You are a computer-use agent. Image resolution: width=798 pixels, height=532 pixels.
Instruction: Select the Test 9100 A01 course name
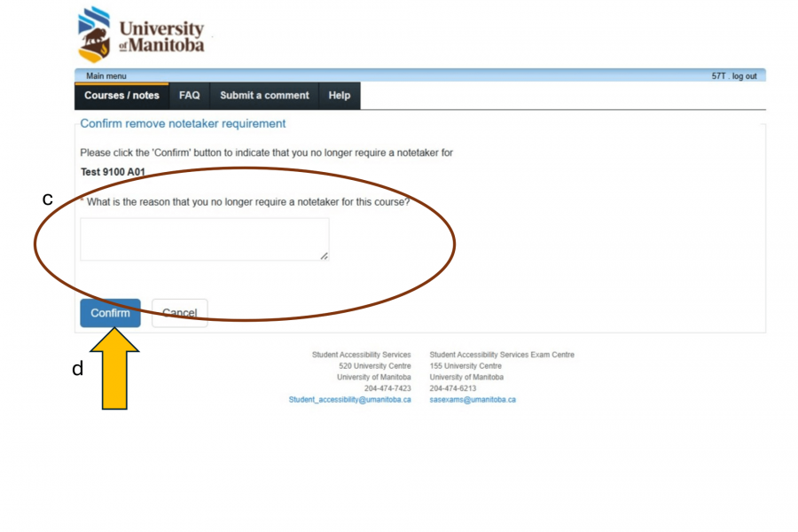113,172
